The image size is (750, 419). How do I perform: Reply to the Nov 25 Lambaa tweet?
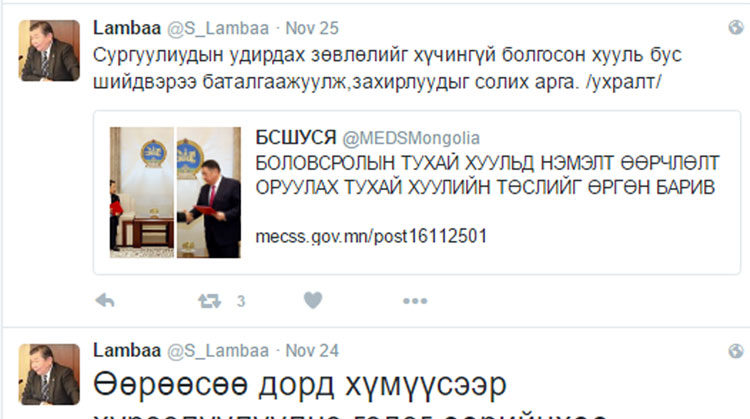(x=105, y=301)
